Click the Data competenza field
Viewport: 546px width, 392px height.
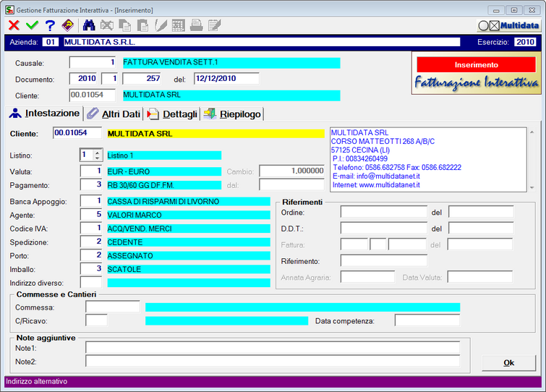click(427, 320)
